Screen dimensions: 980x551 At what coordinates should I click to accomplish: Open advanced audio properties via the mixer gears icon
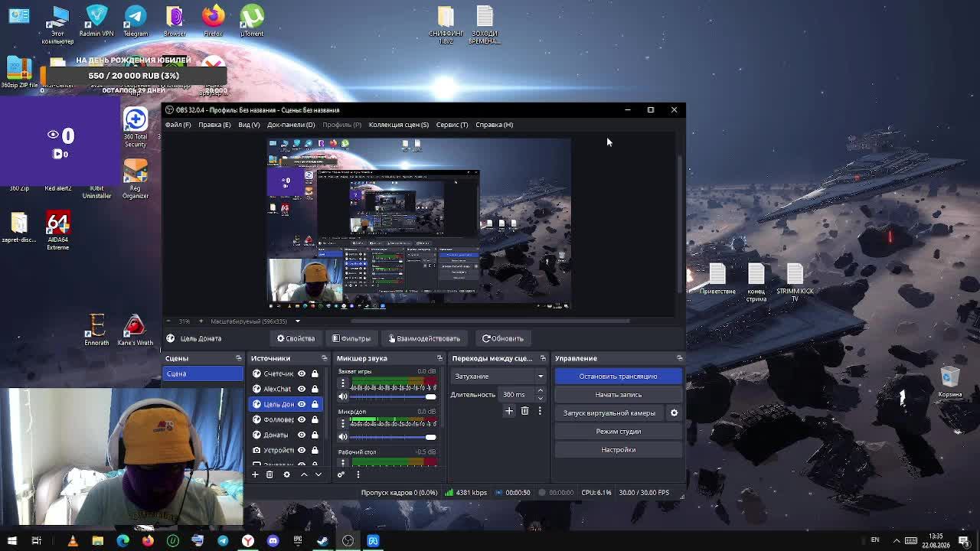pos(341,474)
